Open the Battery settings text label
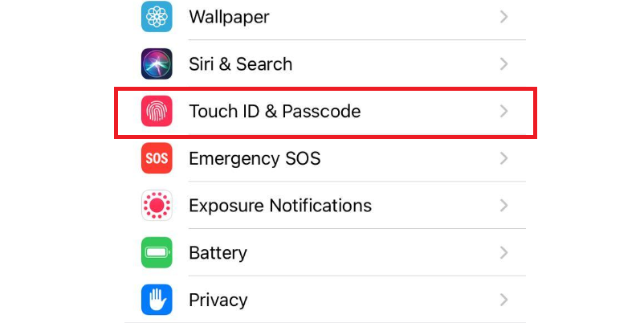Viewport: 644px width, 323px height. pos(218,253)
